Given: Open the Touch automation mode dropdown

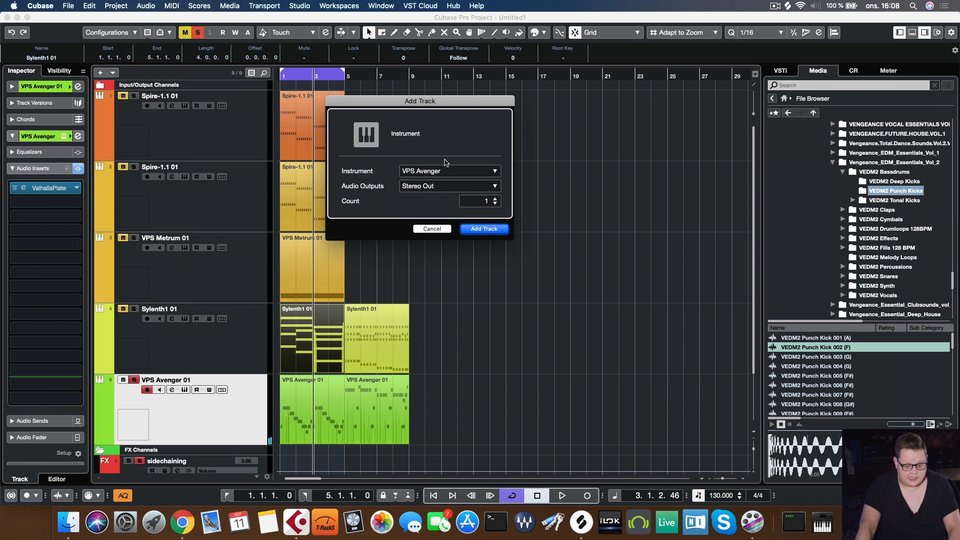Looking at the screenshot, I should tap(293, 32).
